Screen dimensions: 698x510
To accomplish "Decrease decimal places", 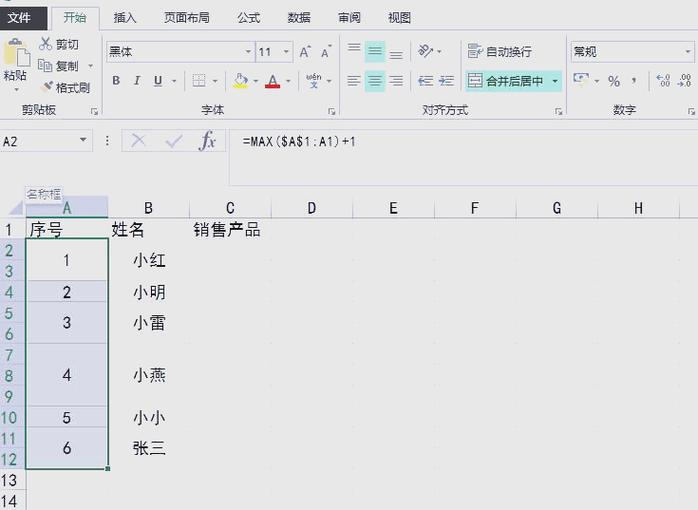I will click(684, 81).
